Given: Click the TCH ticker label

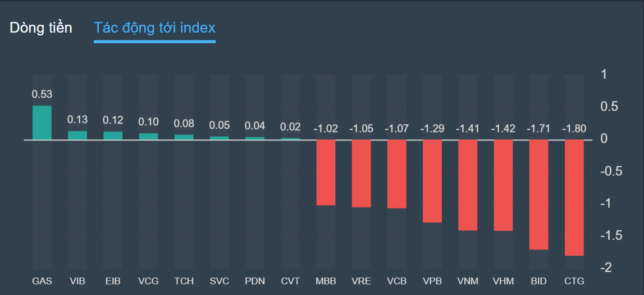Looking at the screenshot, I should pyautogui.click(x=184, y=281).
